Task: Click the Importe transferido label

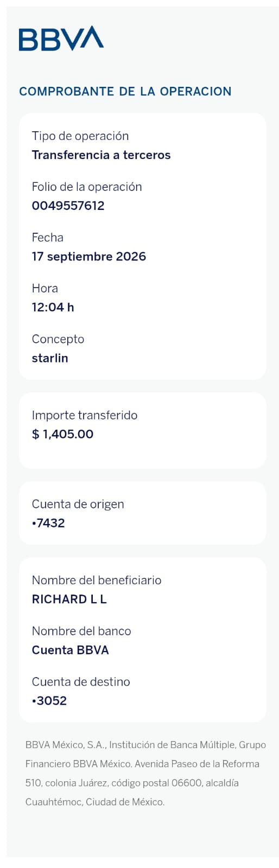Action: click(x=85, y=415)
